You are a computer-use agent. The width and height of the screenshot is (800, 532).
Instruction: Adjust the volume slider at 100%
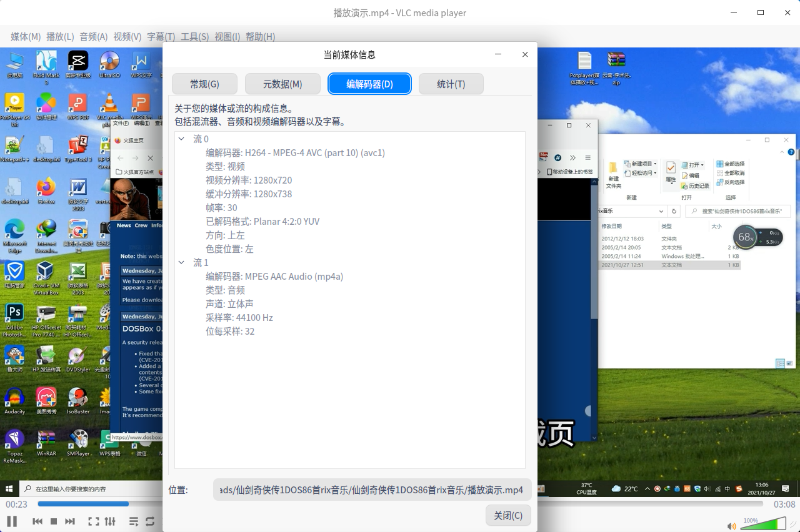tap(763, 523)
